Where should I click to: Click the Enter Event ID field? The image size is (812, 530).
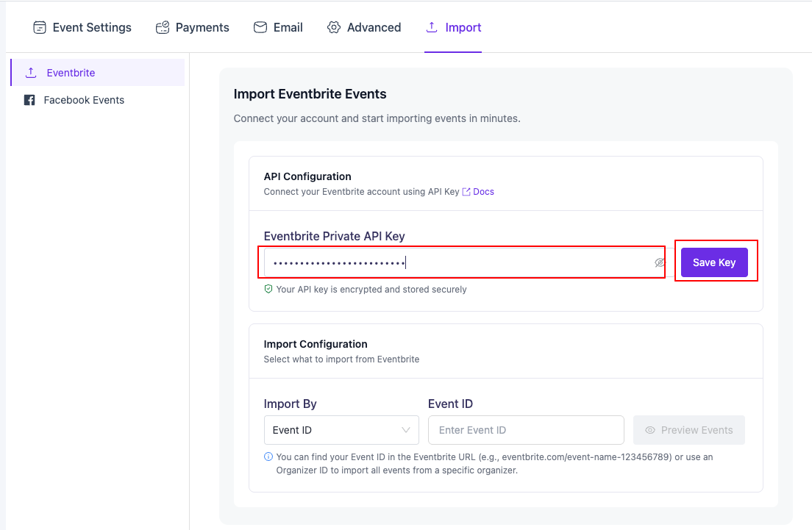click(x=525, y=430)
